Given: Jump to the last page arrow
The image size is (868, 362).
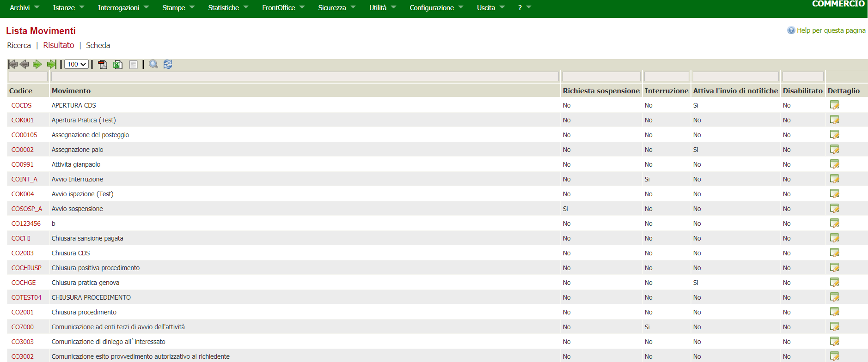Looking at the screenshot, I should tap(51, 64).
